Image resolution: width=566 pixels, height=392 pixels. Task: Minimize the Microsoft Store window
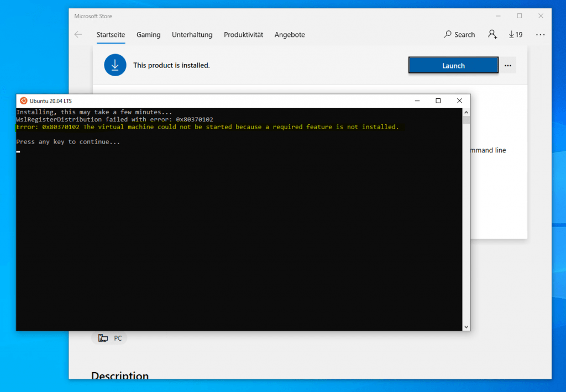point(498,16)
